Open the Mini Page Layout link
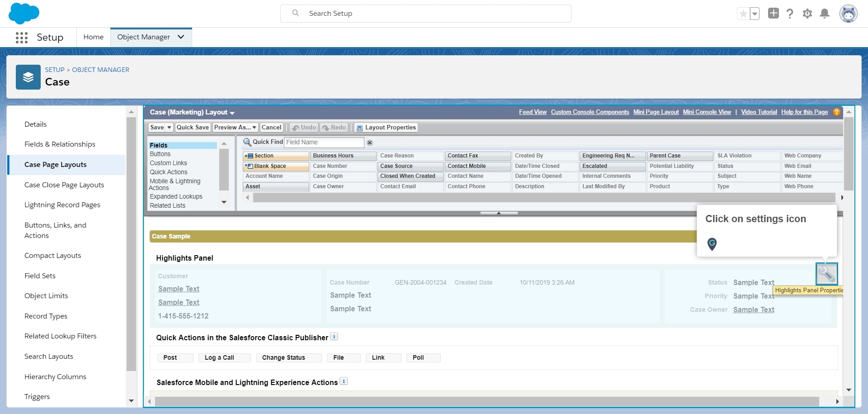 tap(656, 112)
